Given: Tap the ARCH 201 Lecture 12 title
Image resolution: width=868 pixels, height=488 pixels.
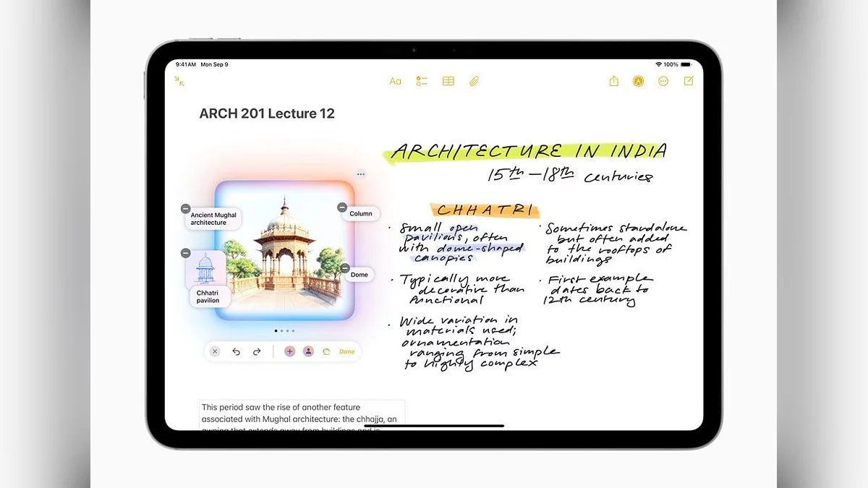Looking at the screenshot, I should tap(267, 114).
